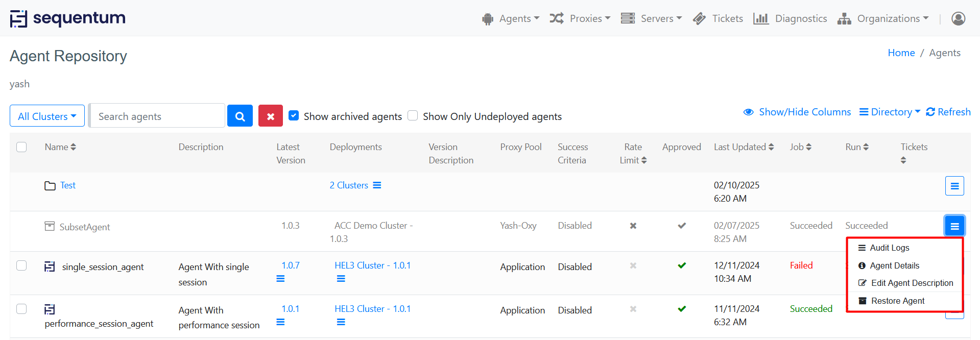This screenshot has width=980, height=340.
Task: Click the Search agents input field
Action: [157, 116]
